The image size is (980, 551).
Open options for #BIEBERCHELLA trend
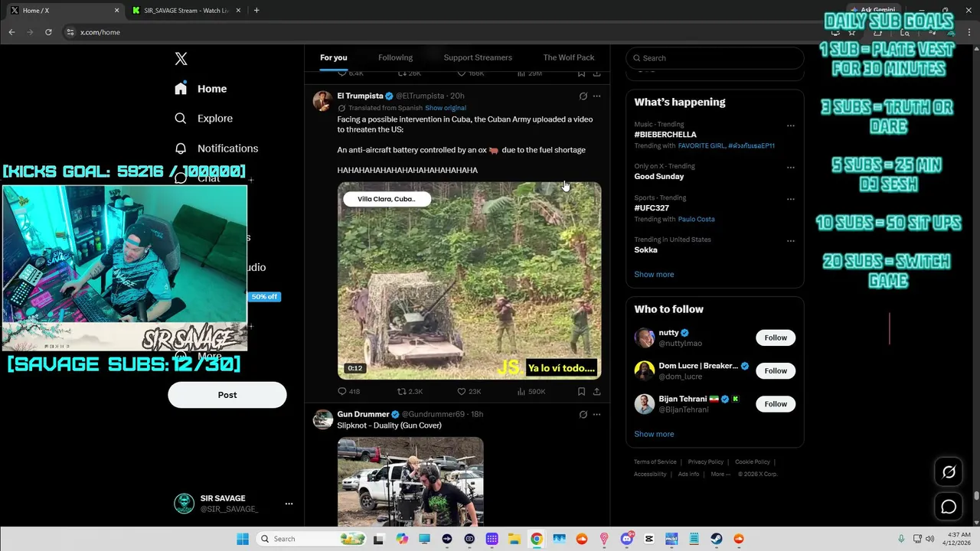[790, 126]
